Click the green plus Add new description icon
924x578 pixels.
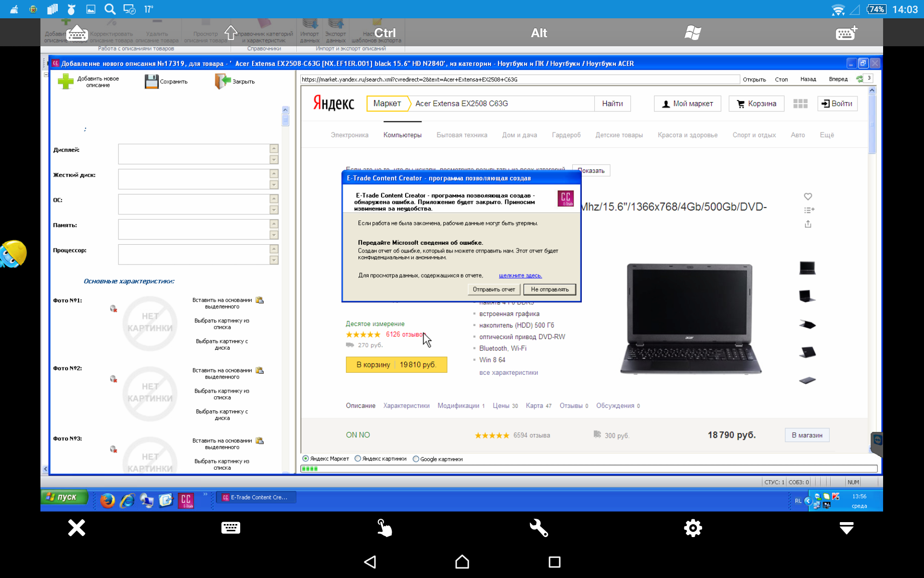coord(65,82)
